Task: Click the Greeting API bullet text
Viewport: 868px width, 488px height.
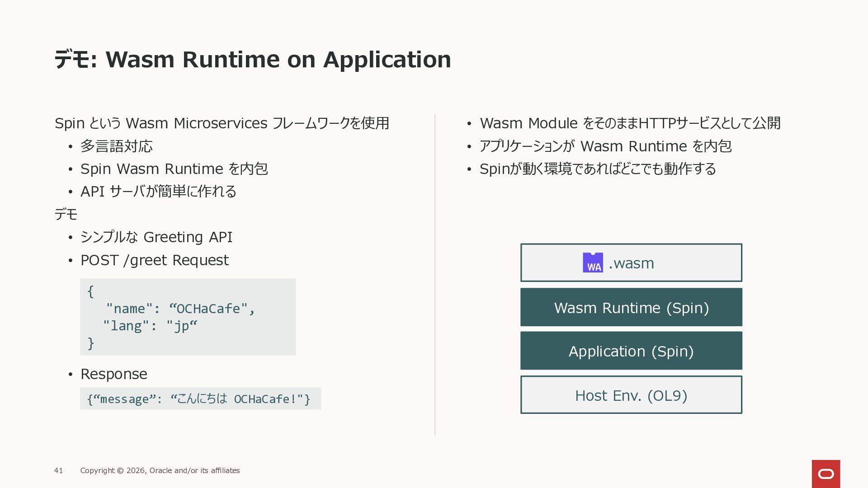Action: [156, 237]
